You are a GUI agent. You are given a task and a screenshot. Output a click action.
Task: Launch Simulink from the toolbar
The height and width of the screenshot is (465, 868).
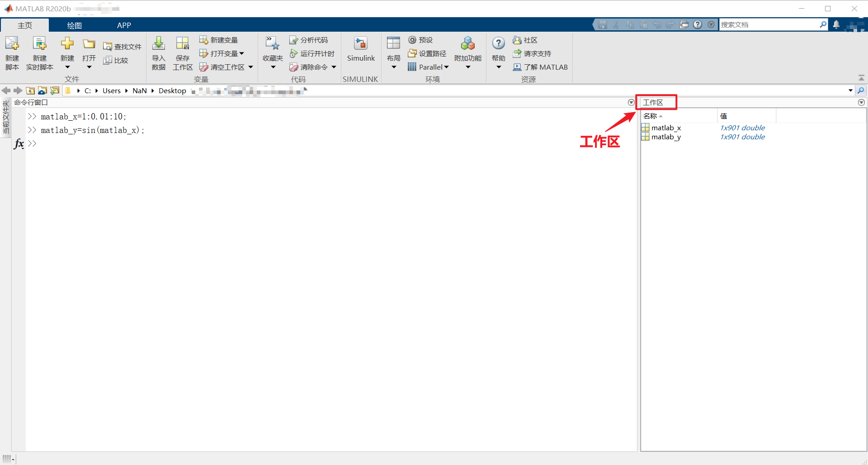point(361,49)
